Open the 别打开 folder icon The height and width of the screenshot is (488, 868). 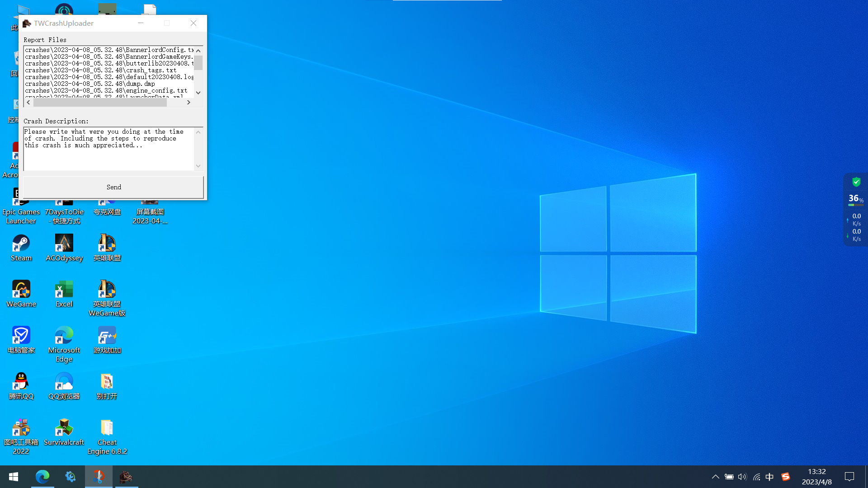tap(107, 386)
